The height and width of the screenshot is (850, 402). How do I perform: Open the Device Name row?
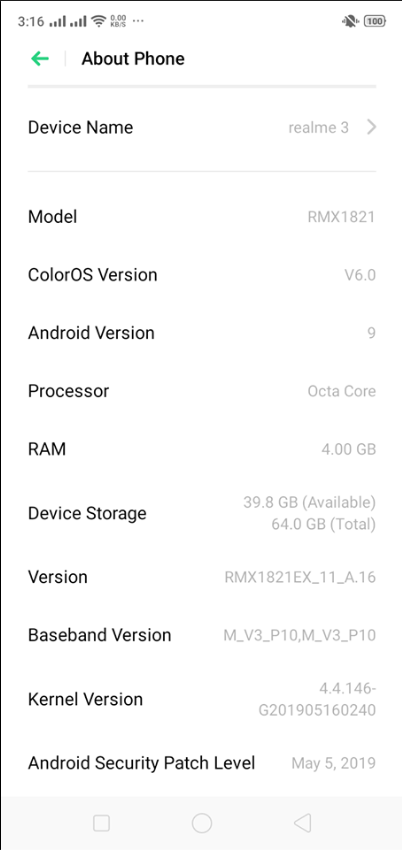coord(202,127)
